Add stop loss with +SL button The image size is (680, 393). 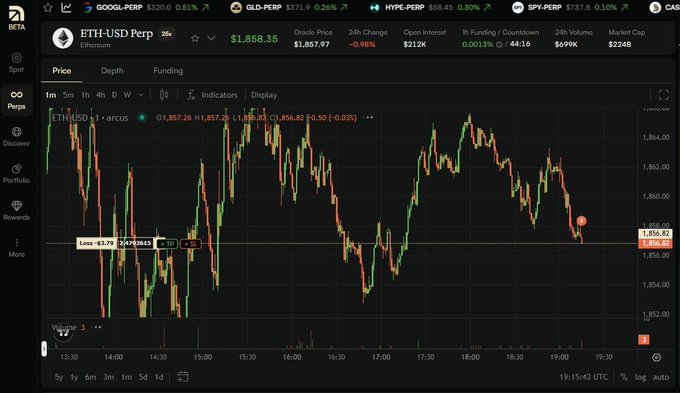pos(190,244)
